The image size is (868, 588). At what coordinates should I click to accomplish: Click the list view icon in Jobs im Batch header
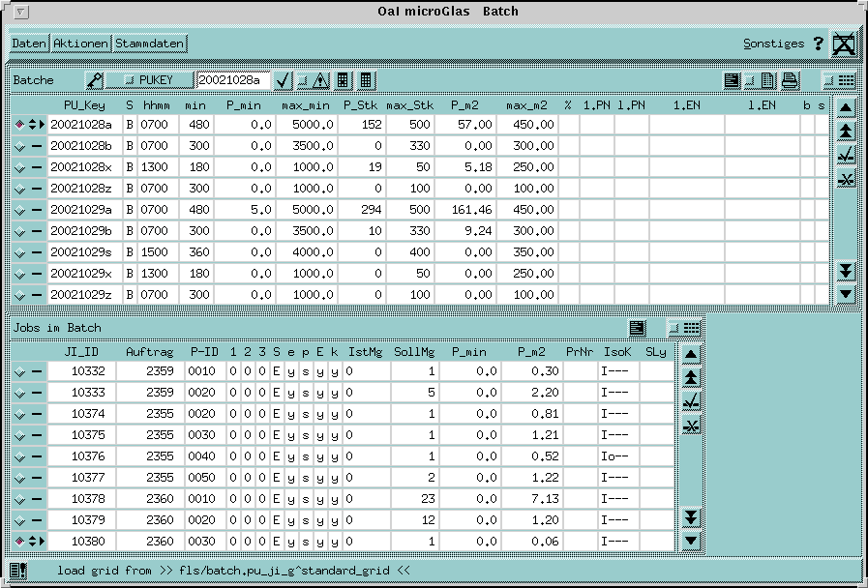[637, 328]
